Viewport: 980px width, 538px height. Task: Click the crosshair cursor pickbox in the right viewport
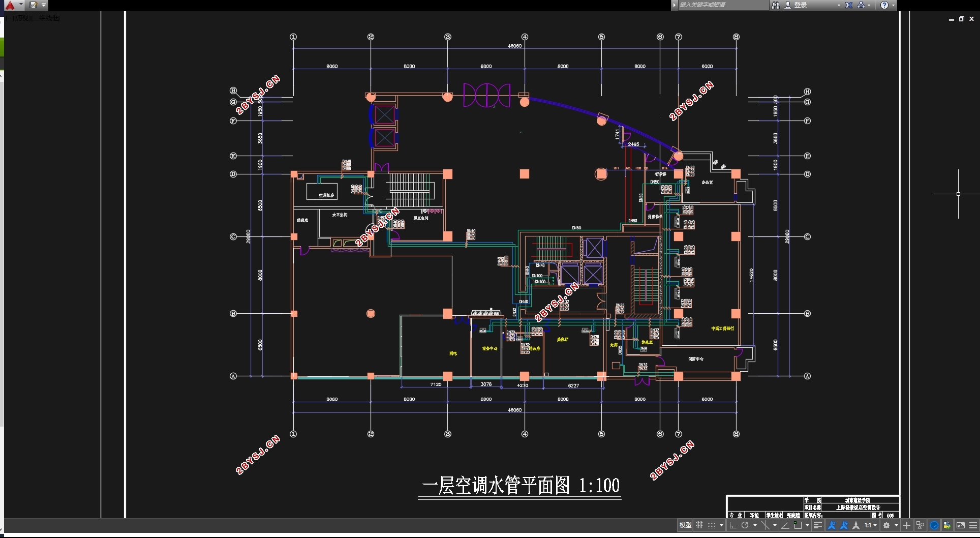tap(958, 194)
